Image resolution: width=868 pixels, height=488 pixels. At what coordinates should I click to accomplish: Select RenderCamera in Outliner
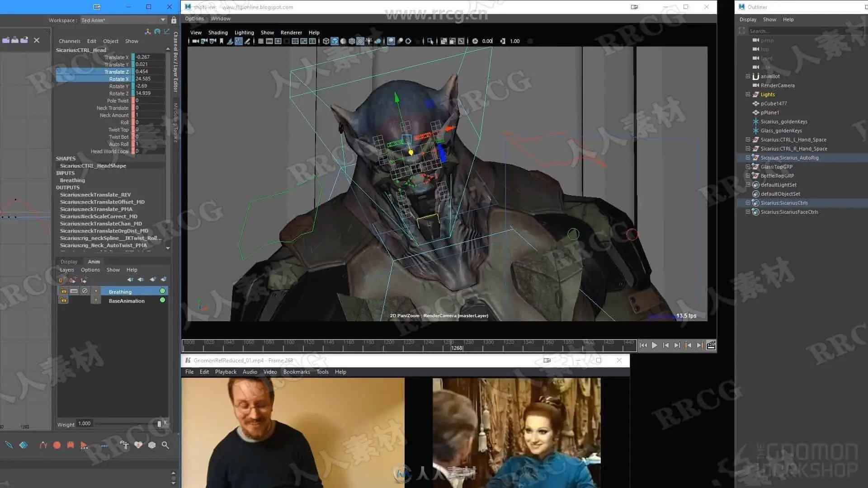[x=777, y=85]
